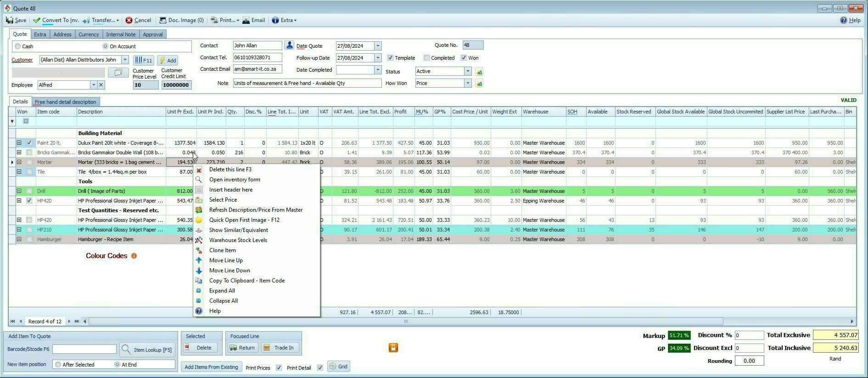Click the F11 barcode customer lookup

[x=144, y=60]
